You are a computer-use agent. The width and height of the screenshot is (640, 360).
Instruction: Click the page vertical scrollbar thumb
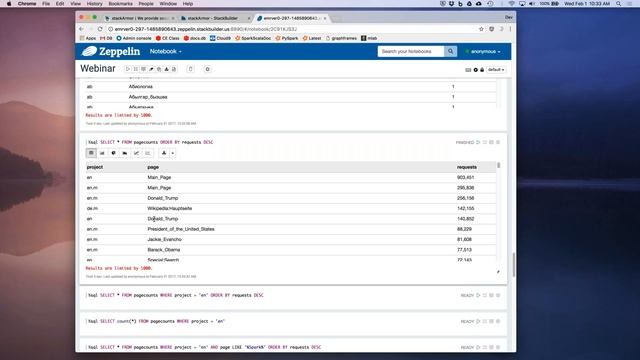point(513,264)
